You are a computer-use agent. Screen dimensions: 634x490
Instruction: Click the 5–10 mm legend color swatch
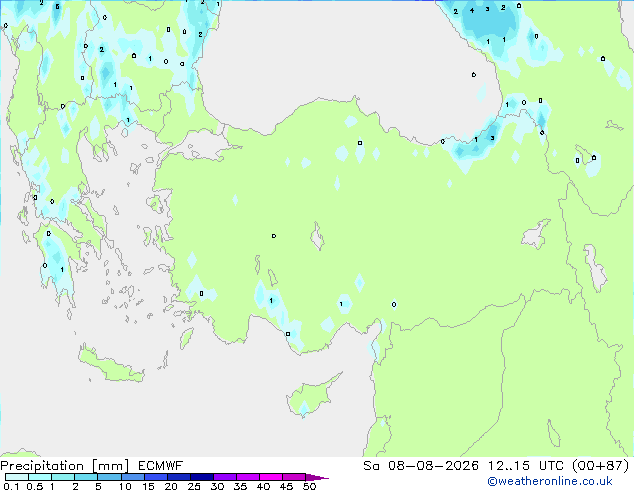109,477
